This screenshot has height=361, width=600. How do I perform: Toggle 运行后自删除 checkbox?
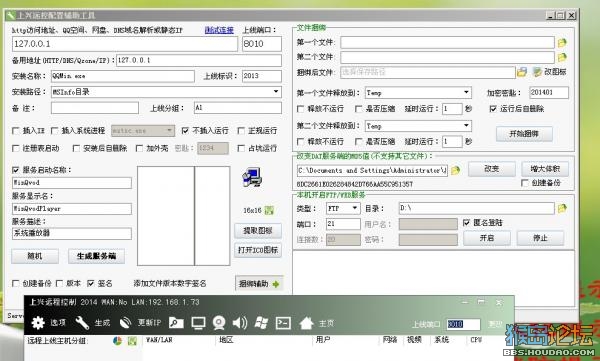[493, 109]
